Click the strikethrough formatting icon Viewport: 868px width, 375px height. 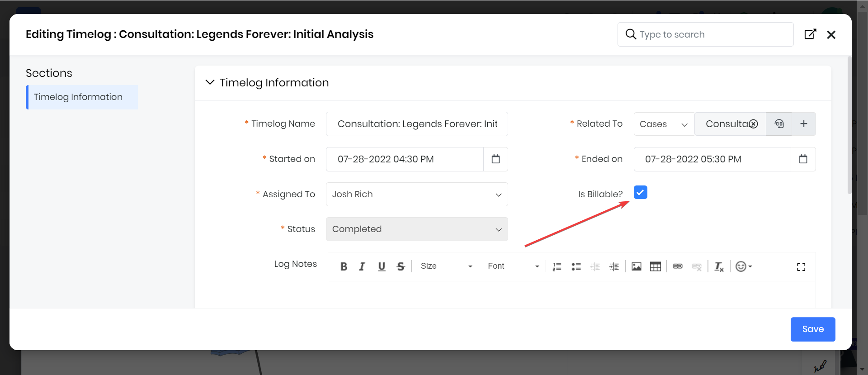[401, 266]
